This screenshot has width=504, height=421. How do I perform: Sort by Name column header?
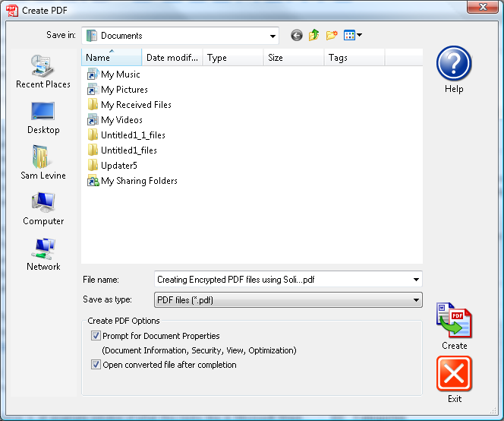pos(112,57)
